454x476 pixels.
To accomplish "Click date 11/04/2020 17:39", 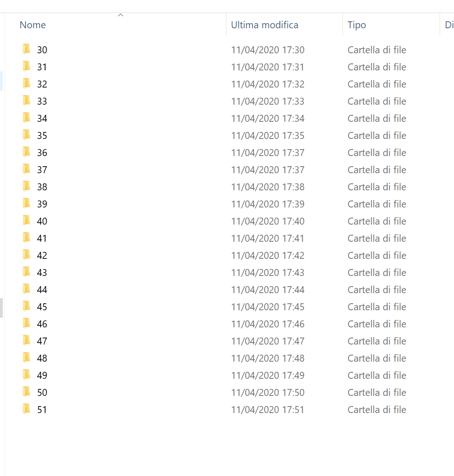I will pyautogui.click(x=267, y=204).
